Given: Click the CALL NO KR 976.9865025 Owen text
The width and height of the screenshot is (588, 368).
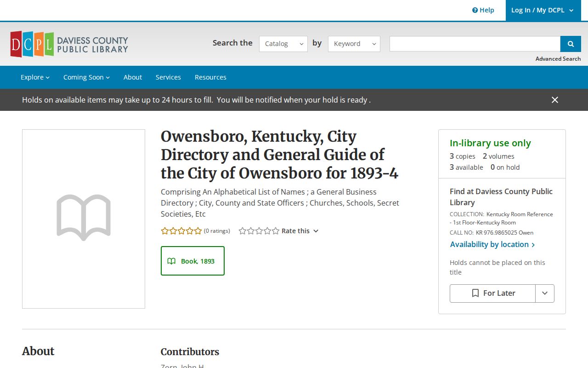Looking at the screenshot, I should pyautogui.click(x=492, y=233).
